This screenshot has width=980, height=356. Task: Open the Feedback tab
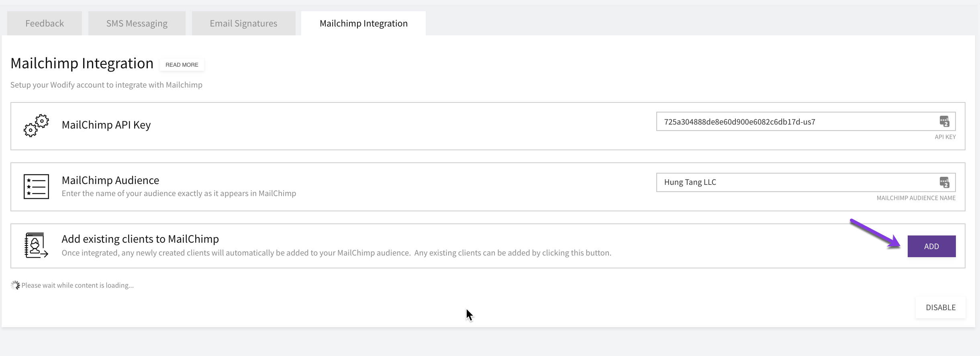click(45, 23)
